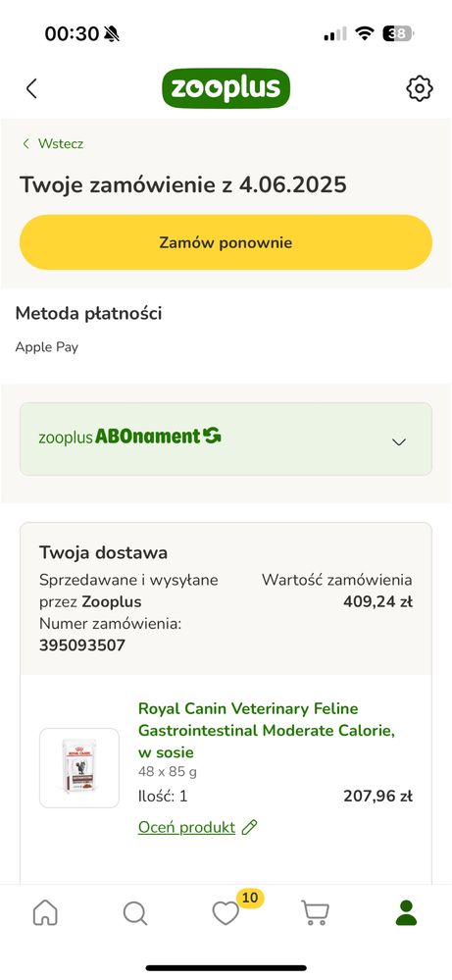Open settings via the gear icon
Screen dimensions: 452x980
click(x=419, y=88)
